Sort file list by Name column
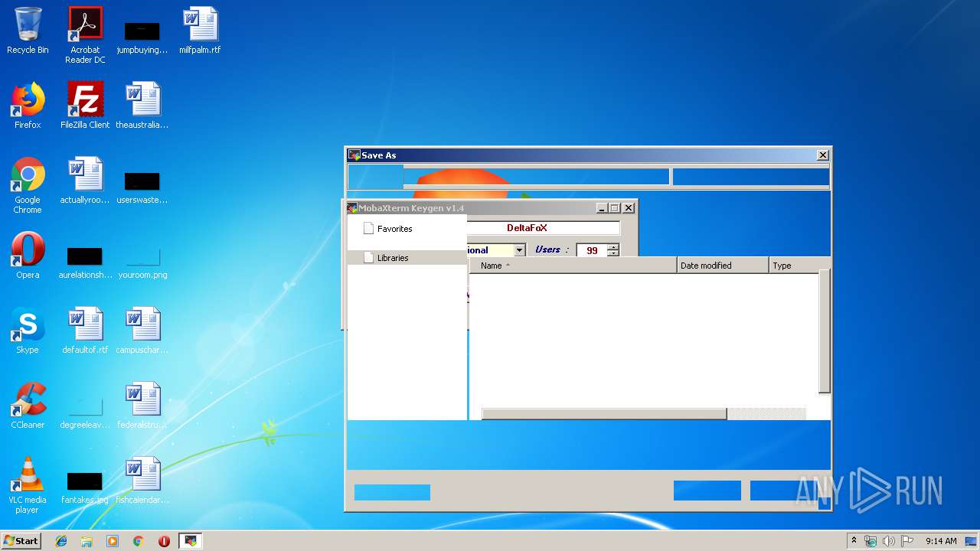980x551 pixels. tap(573, 266)
